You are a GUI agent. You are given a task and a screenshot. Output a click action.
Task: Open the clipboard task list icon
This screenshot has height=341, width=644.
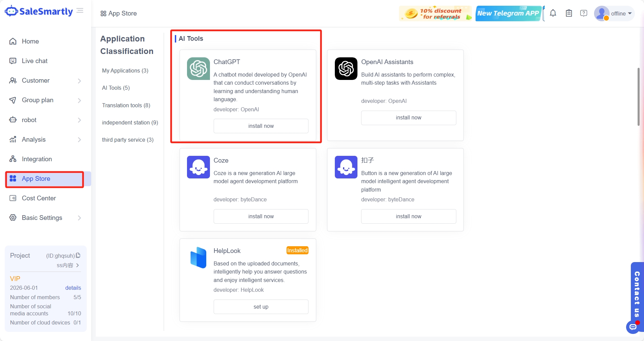[x=569, y=13]
